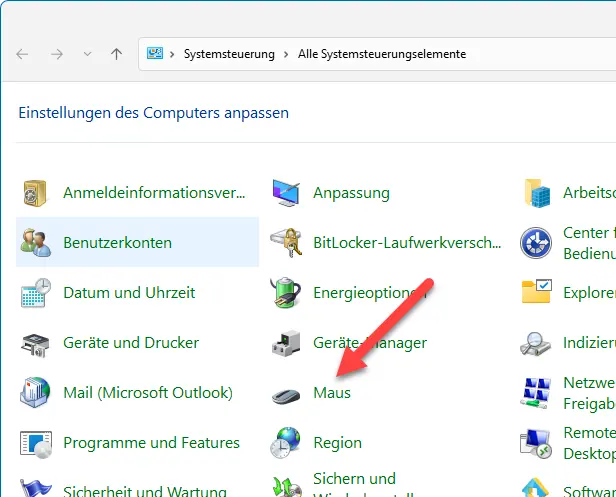Click the Region globe icon
This screenshot has height=497, width=616.
tap(287, 443)
